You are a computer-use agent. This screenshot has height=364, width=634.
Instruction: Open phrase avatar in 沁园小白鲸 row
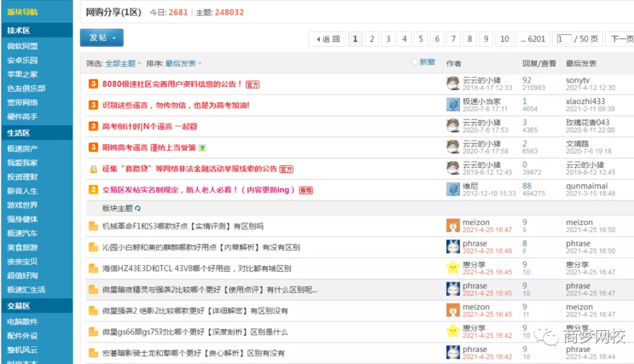point(453,247)
